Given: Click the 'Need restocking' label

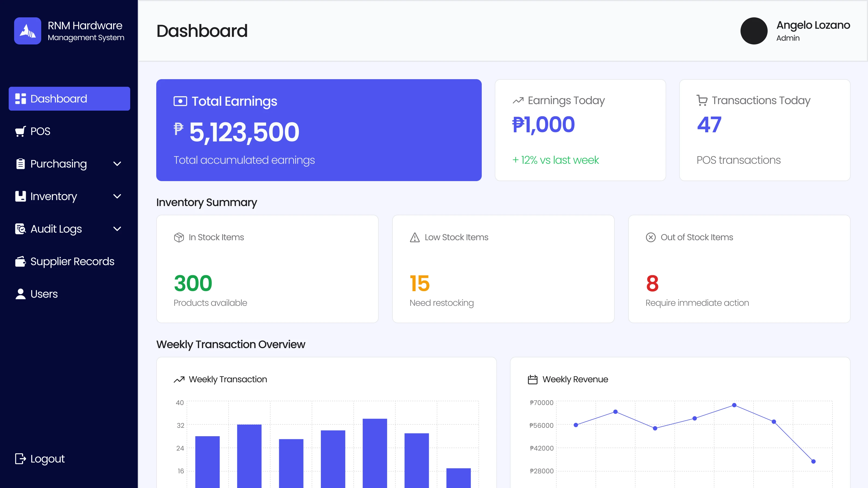Looking at the screenshot, I should (x=442, y=303).
